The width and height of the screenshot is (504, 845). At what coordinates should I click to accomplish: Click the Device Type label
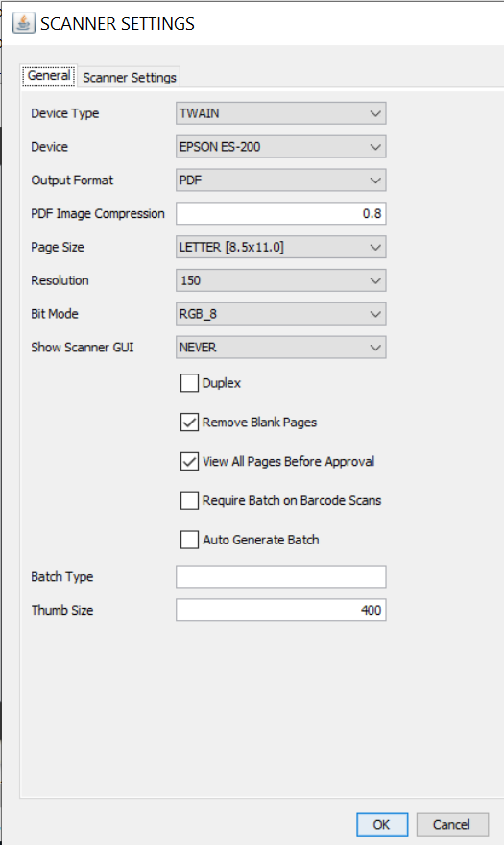click(64, 113)
